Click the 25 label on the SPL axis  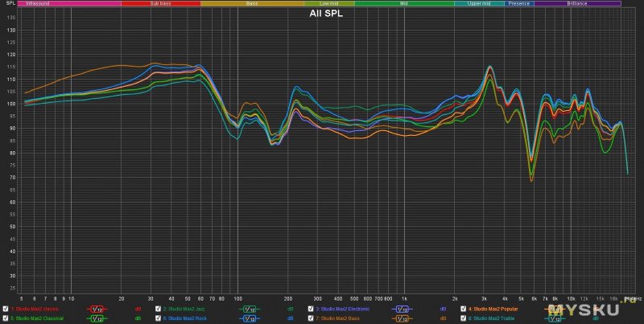coord(12,289)
